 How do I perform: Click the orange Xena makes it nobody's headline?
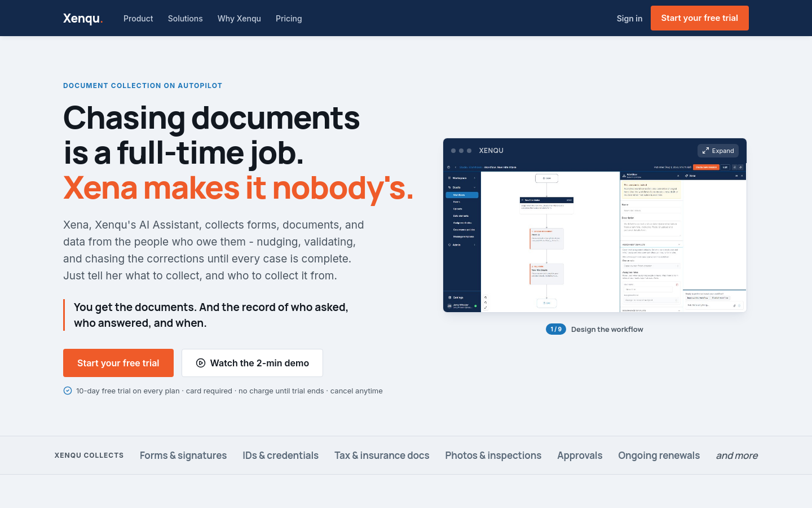[x=238, y=187]
